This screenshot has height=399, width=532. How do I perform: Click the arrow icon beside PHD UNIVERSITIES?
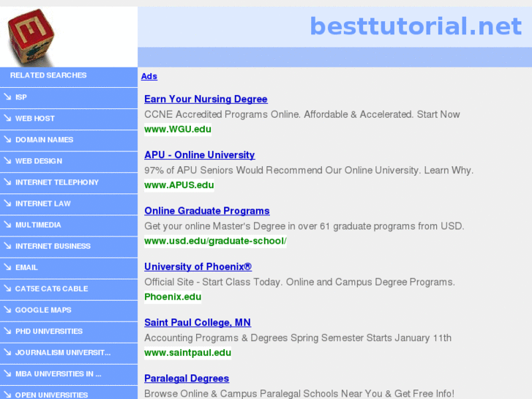[8, 331]
